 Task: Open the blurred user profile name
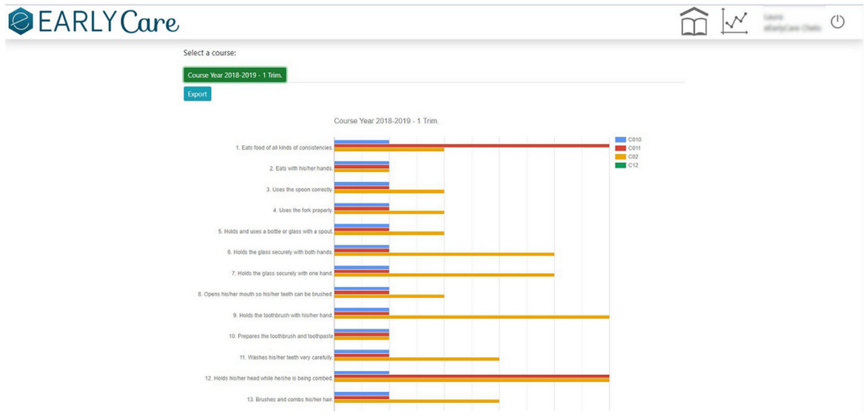tap(792, 22)
